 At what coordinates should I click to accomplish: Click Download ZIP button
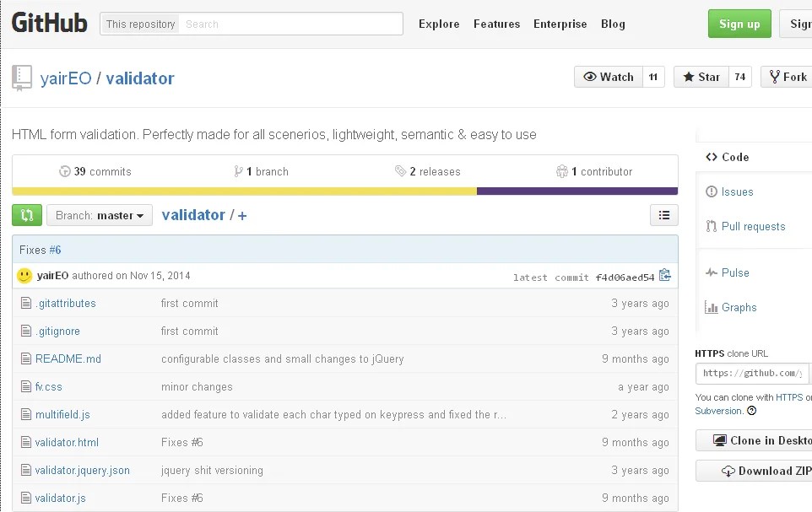point(754,471)
